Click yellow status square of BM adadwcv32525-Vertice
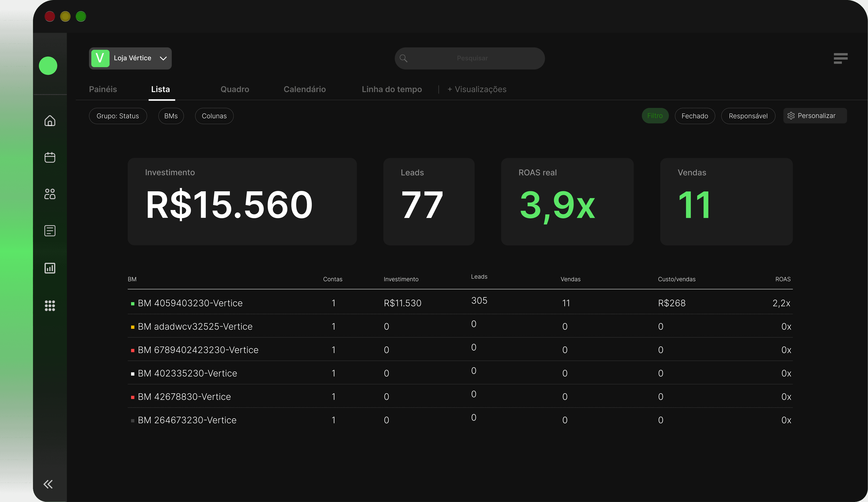The image size is (868, 502). [x=133, y=327]
